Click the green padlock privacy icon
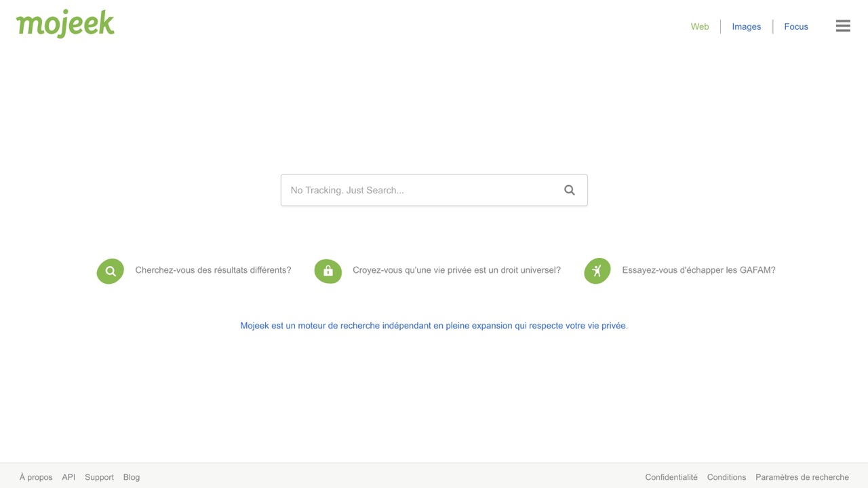This screenshot has width=868, height=488. tap(328, 271)
